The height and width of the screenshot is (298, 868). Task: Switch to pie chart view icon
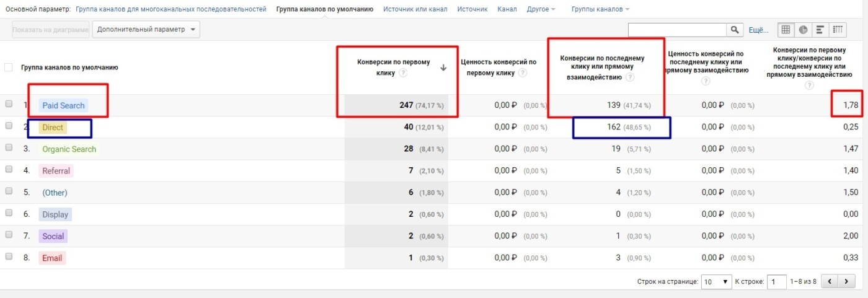(x=804, y=30)
